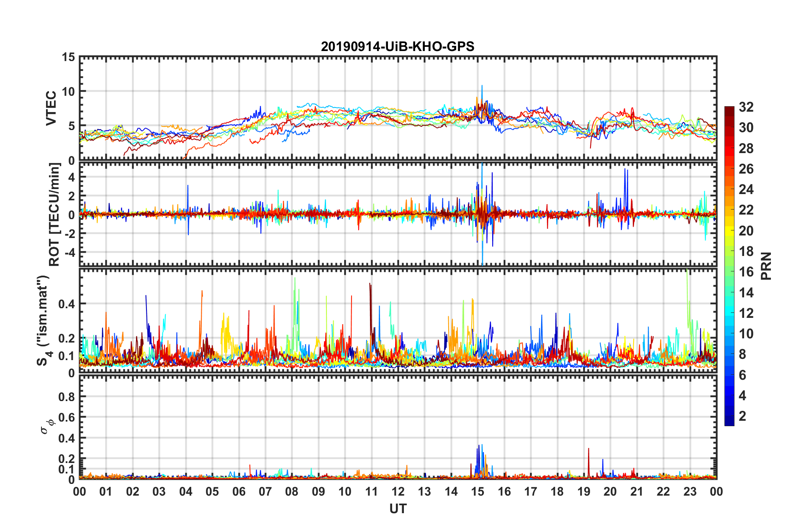
Task: Select UT axis hour label "14"
Action: tap(451, 491)
